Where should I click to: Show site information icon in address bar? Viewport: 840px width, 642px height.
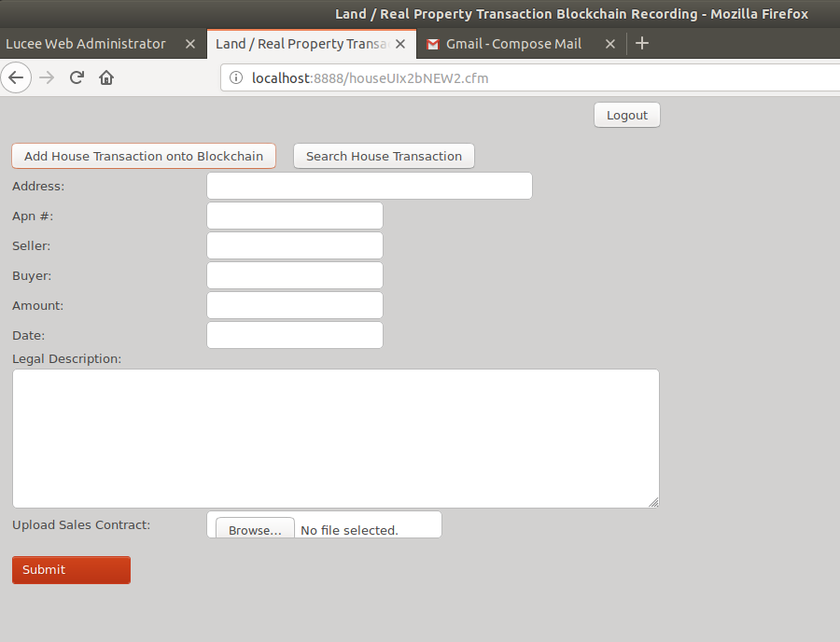pos(236,78)
